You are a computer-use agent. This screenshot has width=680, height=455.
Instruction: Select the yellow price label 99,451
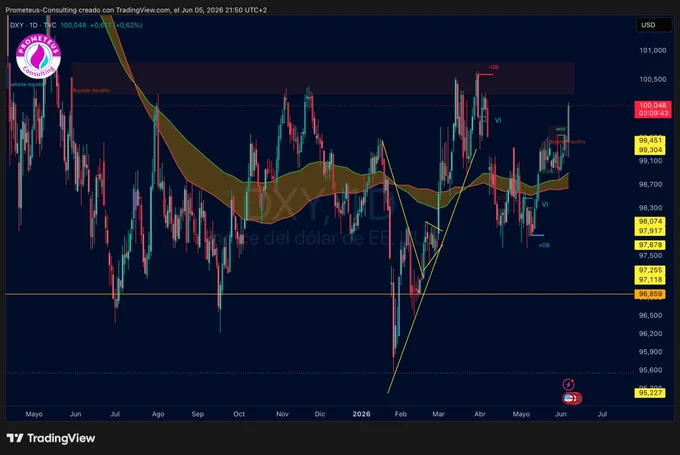[x=650, y=141]
